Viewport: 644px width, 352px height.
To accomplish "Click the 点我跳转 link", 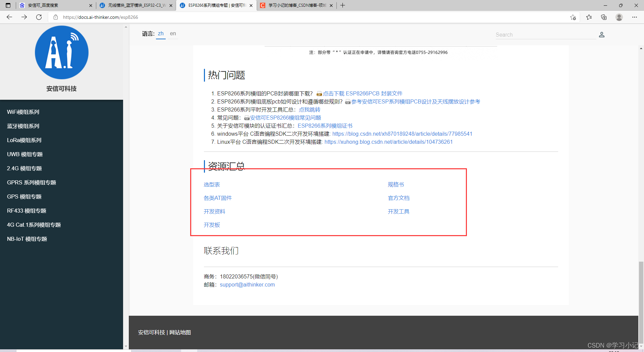I will [x=310, y=110].
